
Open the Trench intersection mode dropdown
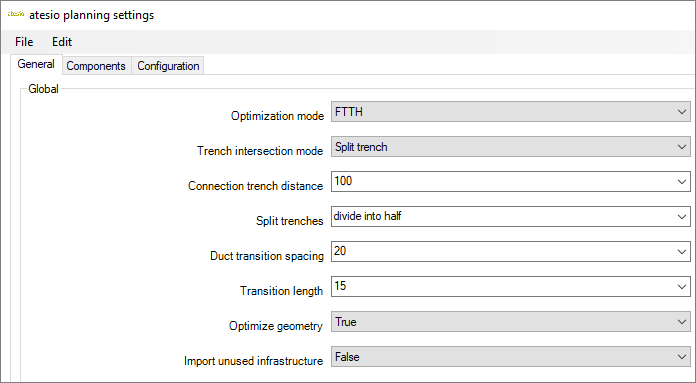click(510, 146)
